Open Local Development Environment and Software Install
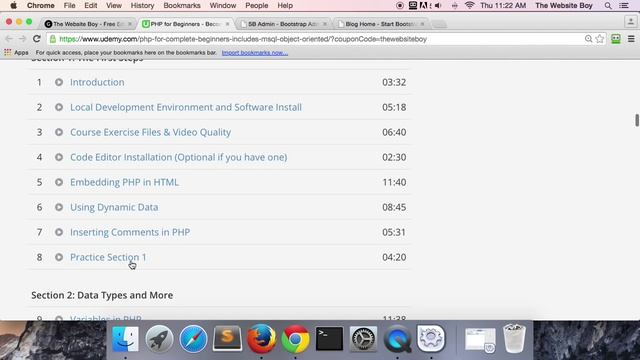The height and width of the screenshot is (360, 640). coord(186,107)
